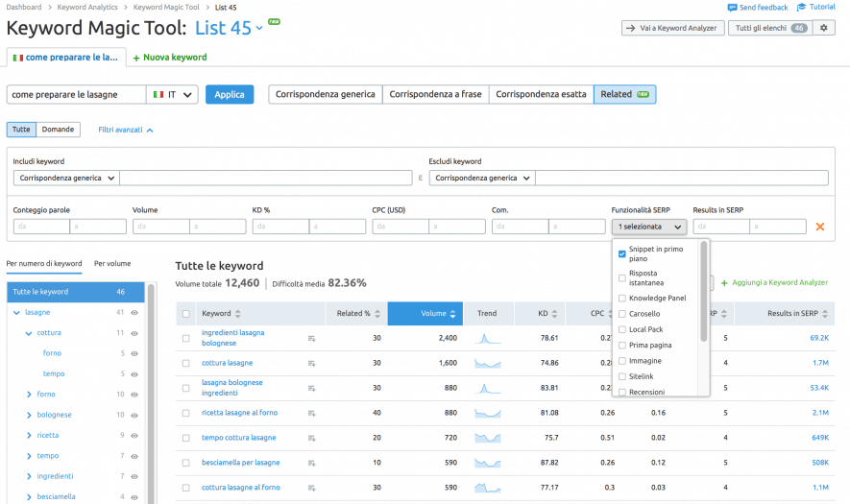Viewport: 850px width, 504px height.
Task: Check the Sitelink SERP feature
Action: click(x=621, y=376)
